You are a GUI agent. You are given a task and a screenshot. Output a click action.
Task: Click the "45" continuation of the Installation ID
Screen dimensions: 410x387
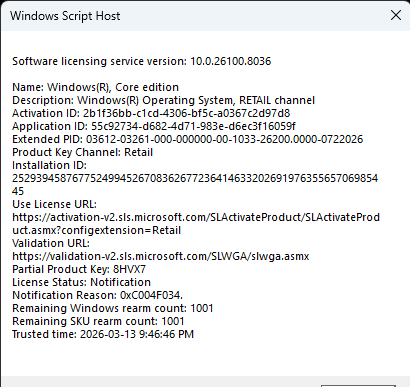tap(18, 191)
